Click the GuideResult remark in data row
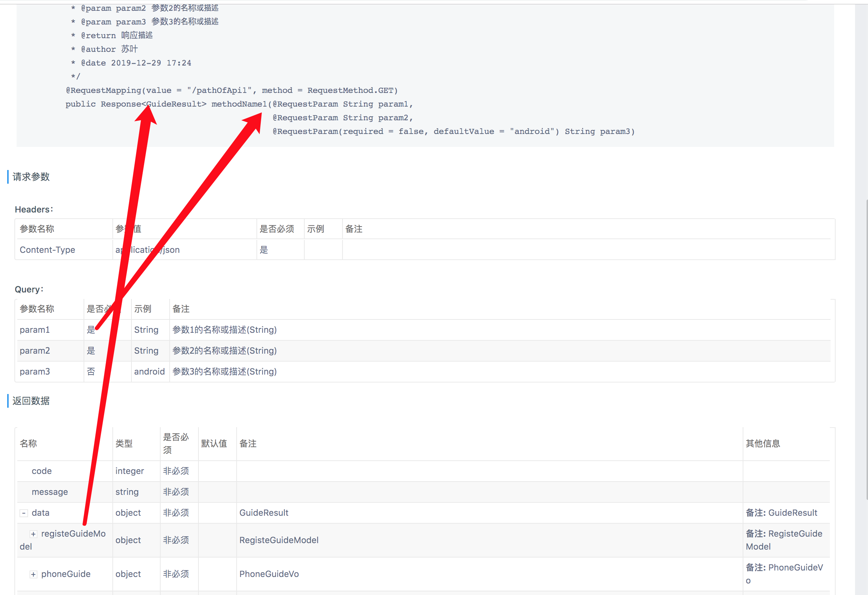The image size is (868, 595). pos(264,513)
